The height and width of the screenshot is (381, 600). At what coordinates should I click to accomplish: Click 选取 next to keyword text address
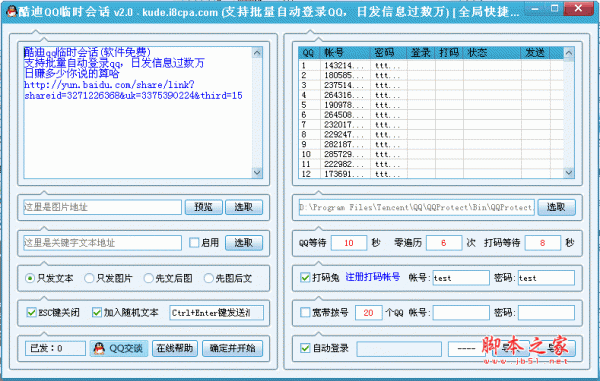point(244,243)
